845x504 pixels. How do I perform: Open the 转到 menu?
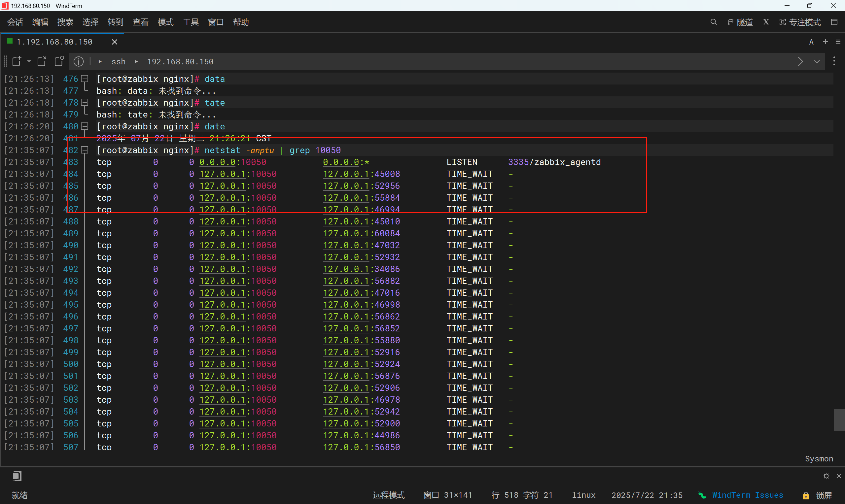tap(116, 22)
